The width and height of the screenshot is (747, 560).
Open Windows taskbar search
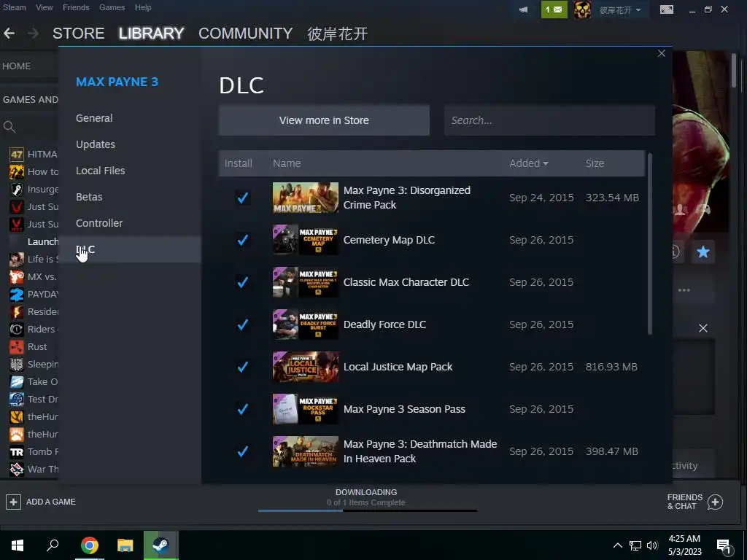(x=53, y=545)
